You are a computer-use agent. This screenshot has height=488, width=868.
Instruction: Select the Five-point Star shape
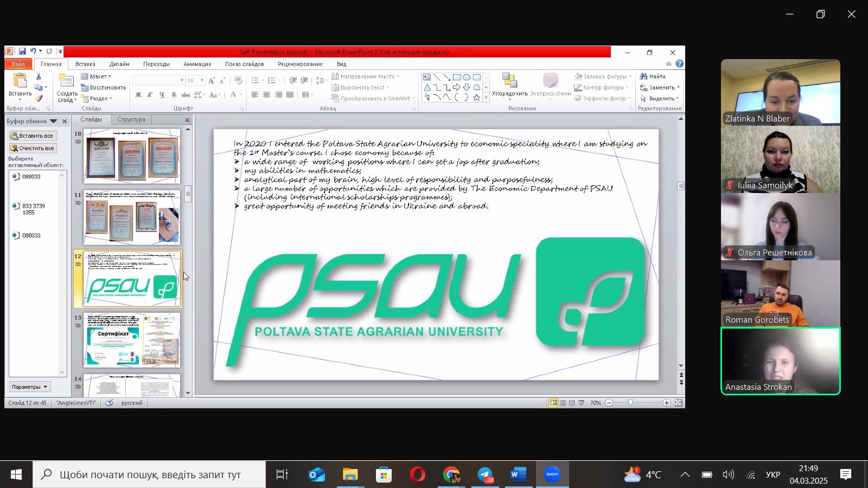point(476,98)
